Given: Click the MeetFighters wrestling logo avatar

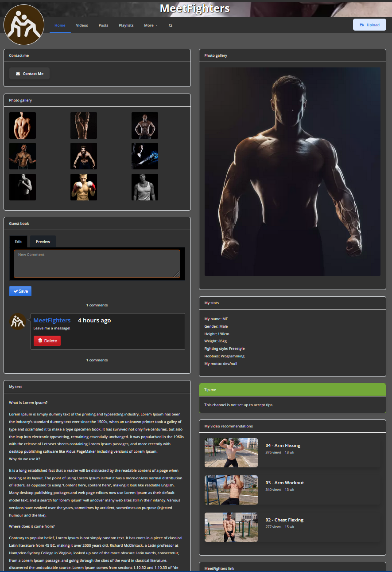Looking at the screenshot, I should pos(24,25).
